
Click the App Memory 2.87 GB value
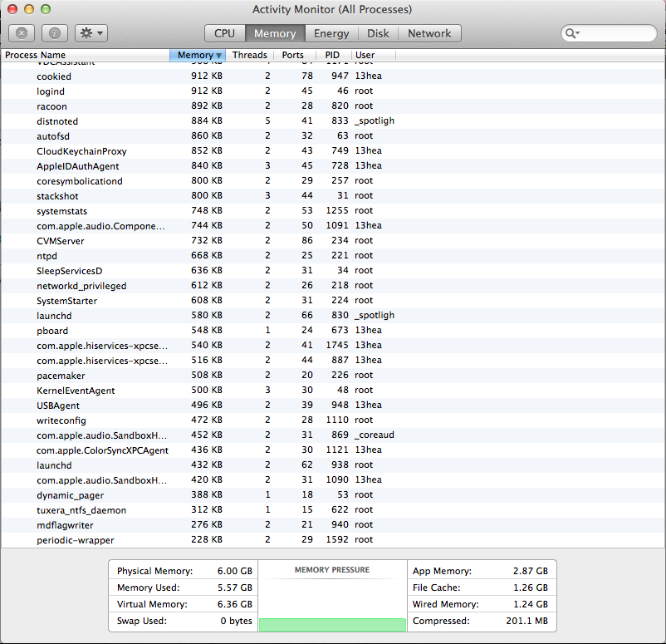[531, 571]
